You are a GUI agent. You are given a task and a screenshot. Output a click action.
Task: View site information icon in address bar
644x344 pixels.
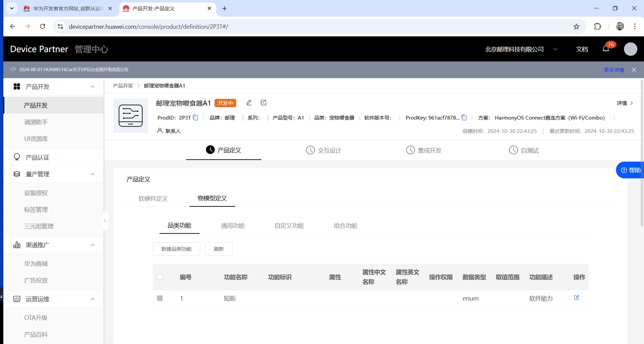coord(60,26)
